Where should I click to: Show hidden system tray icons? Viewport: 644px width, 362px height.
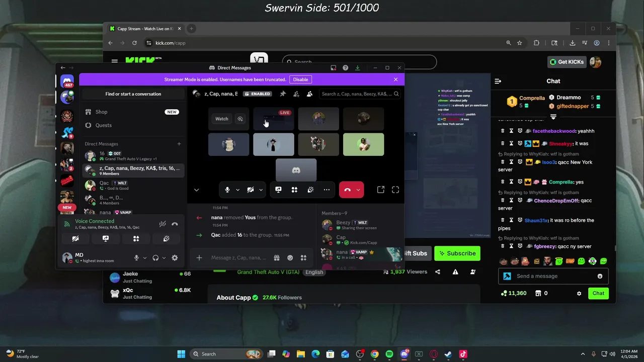coord(583,354)
